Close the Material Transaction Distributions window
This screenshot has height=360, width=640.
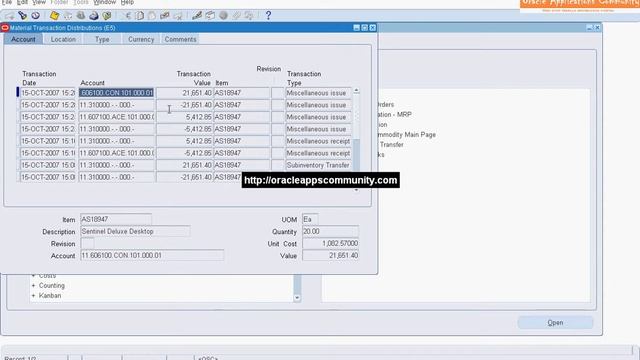373,28
